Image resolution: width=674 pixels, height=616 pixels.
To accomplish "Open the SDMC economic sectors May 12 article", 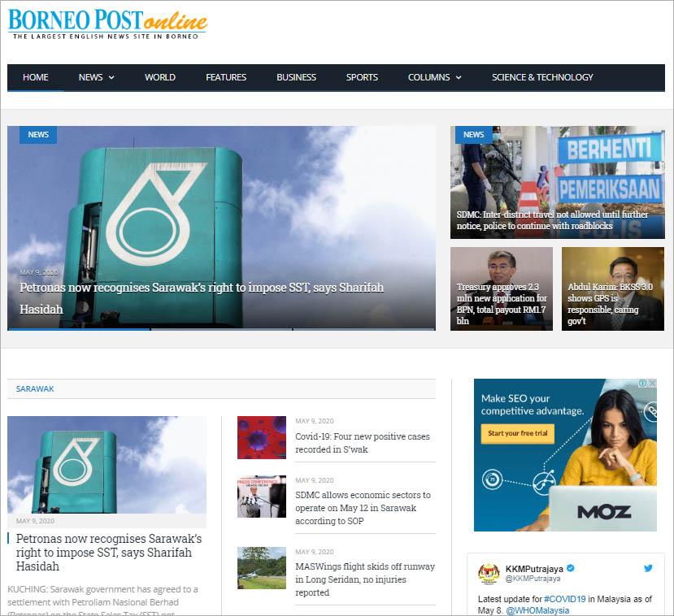I will click(x=363, y=508).
